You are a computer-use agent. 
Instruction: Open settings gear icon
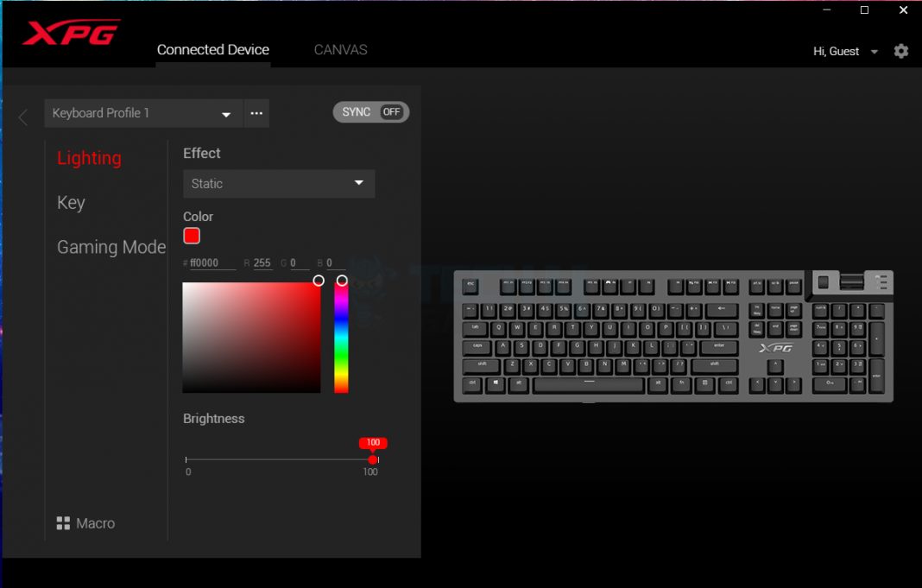click(901, 51)
